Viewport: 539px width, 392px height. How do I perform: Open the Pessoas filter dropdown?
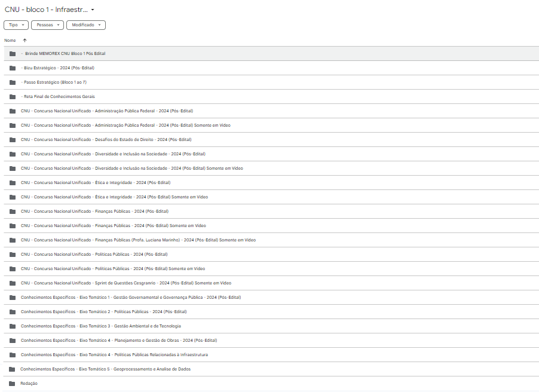pyautogui.click(x=47, y=25)
